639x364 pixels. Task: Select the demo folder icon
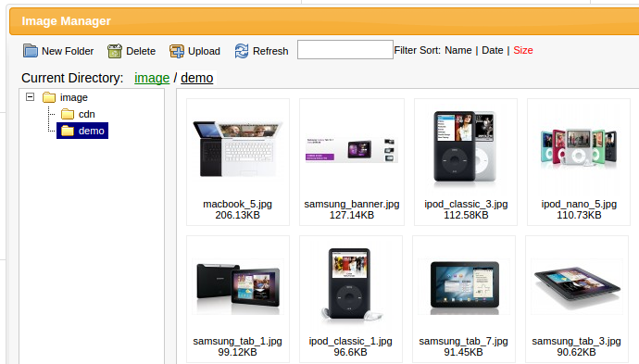(68, 131)
